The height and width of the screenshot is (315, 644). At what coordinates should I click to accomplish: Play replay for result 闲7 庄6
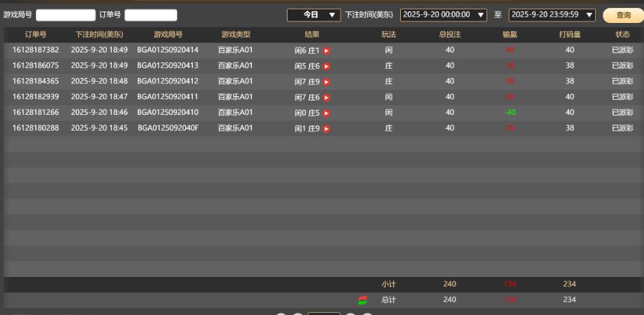pyautogui.click(x=326, y=98)
